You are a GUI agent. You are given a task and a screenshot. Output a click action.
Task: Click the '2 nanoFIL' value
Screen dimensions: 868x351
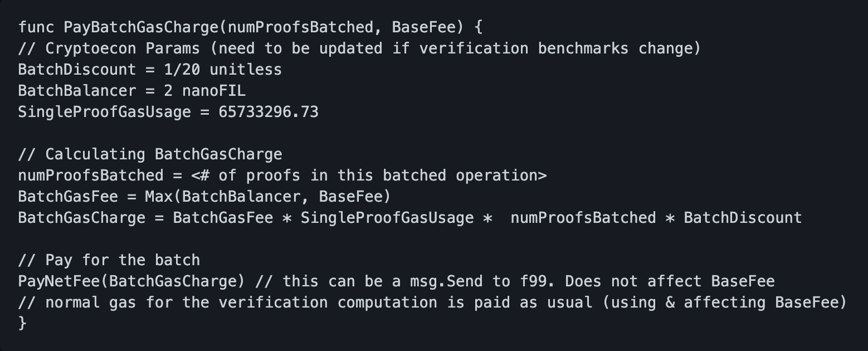coord(204,91)
